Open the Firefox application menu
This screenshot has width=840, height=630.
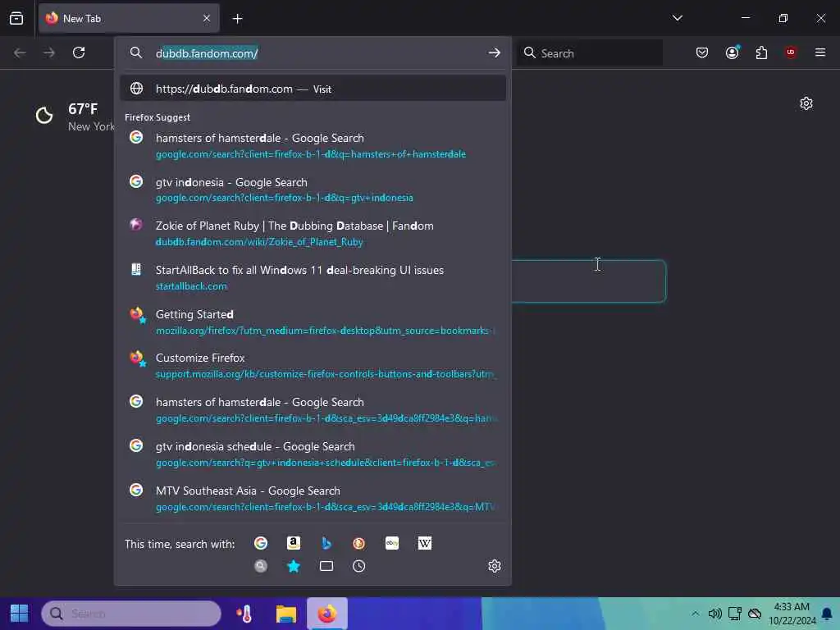pos(820,52)
